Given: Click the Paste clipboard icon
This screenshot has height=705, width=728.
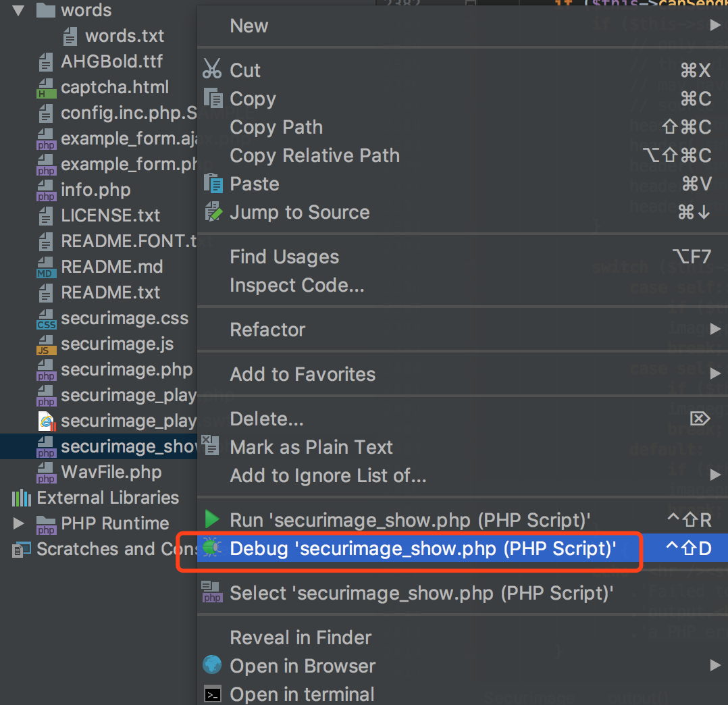Looking at the screenshot, I should [213, 184].
